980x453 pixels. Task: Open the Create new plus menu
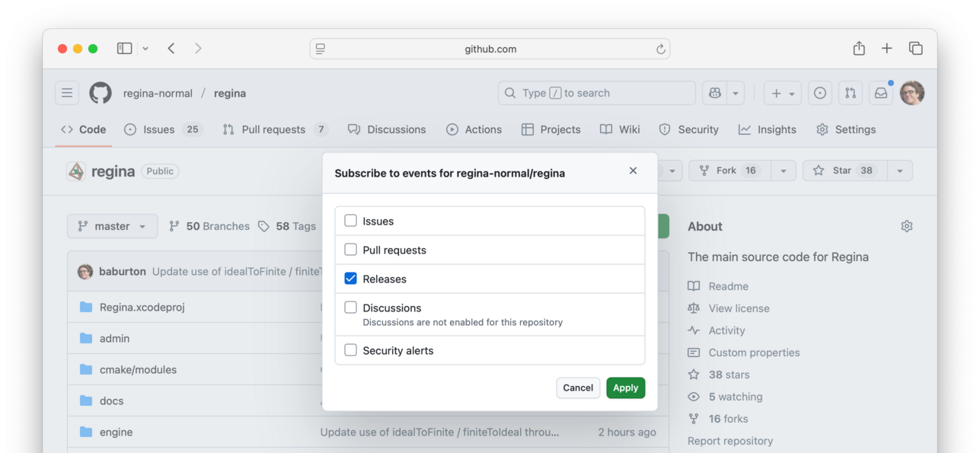click(x=783, y=93)
